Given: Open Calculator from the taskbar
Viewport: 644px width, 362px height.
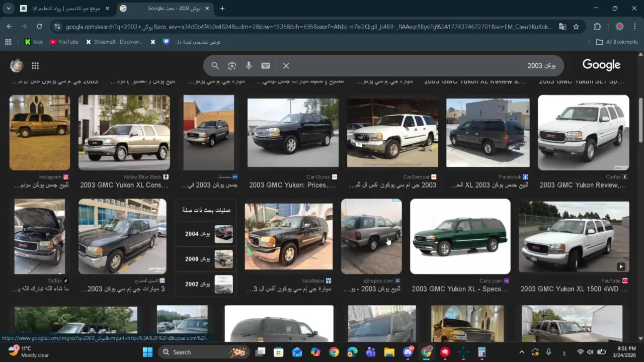Looking at the screenshot, I should pos(481,352).
